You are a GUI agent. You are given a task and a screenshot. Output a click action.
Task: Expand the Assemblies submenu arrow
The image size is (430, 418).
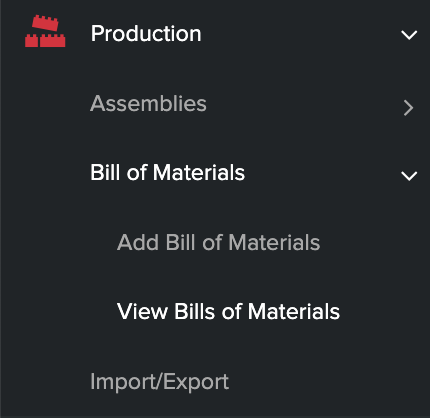[408, 108]
